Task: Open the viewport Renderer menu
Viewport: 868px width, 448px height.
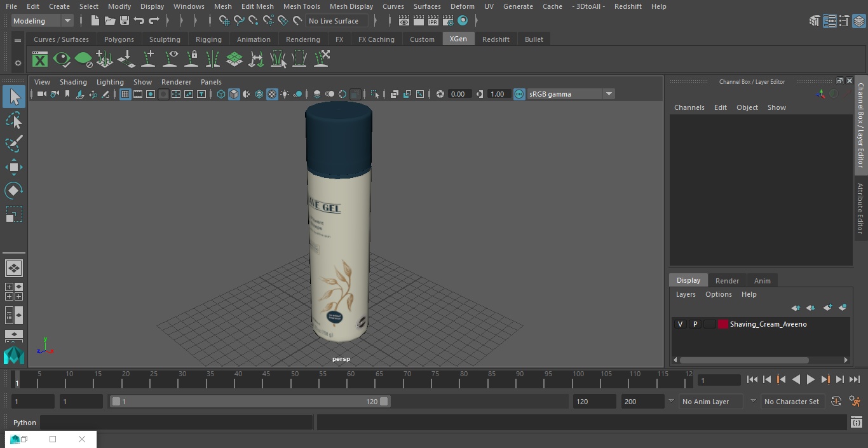Action: 176,82
